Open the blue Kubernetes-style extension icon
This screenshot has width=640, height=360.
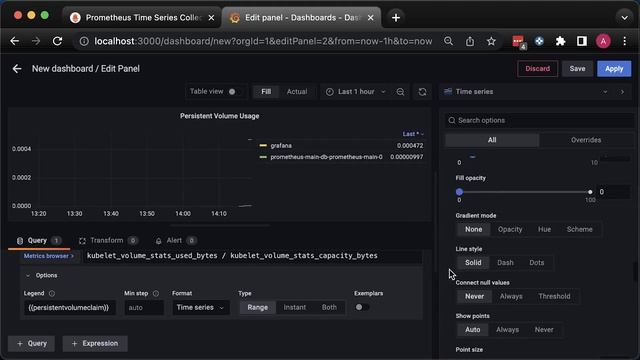pos(539,41)
